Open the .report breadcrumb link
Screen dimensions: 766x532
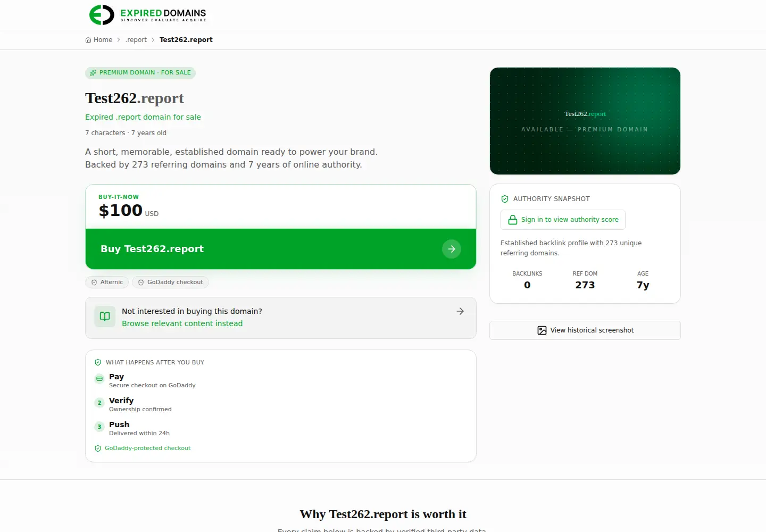pyautogui.click(x=136, y=40)
